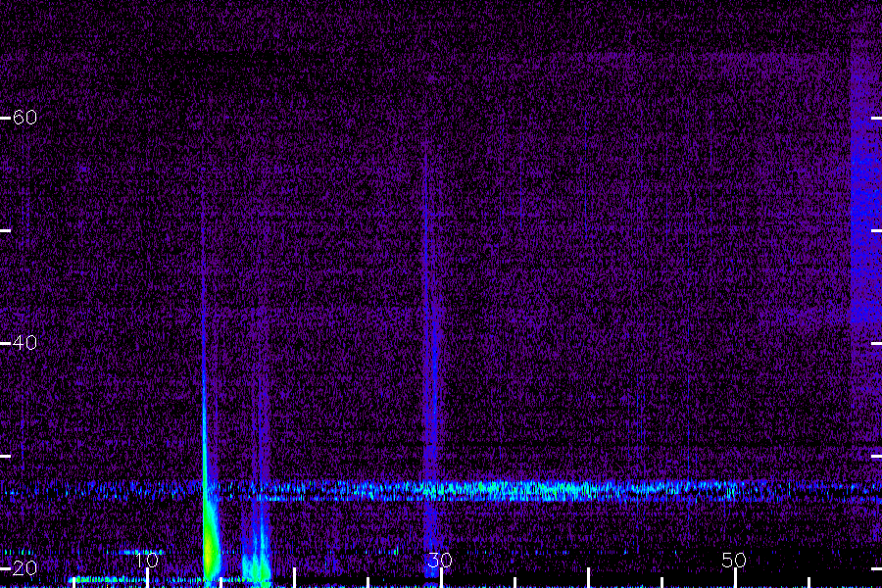Click the "30" time axis label
The image size is (882, 588).
[x=440, y=560]
